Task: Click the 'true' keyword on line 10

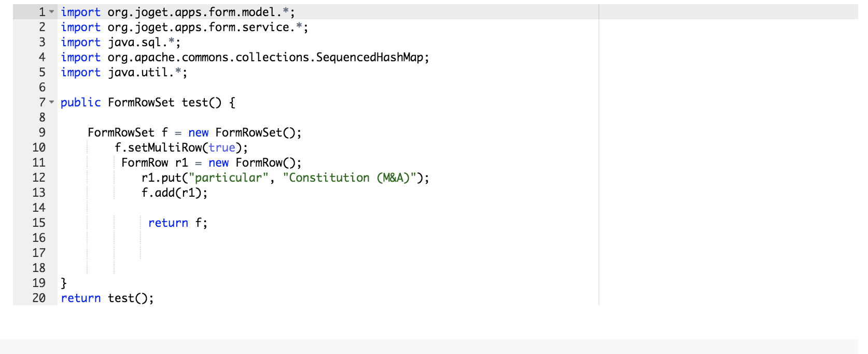Action: click(x=222, y=147)
